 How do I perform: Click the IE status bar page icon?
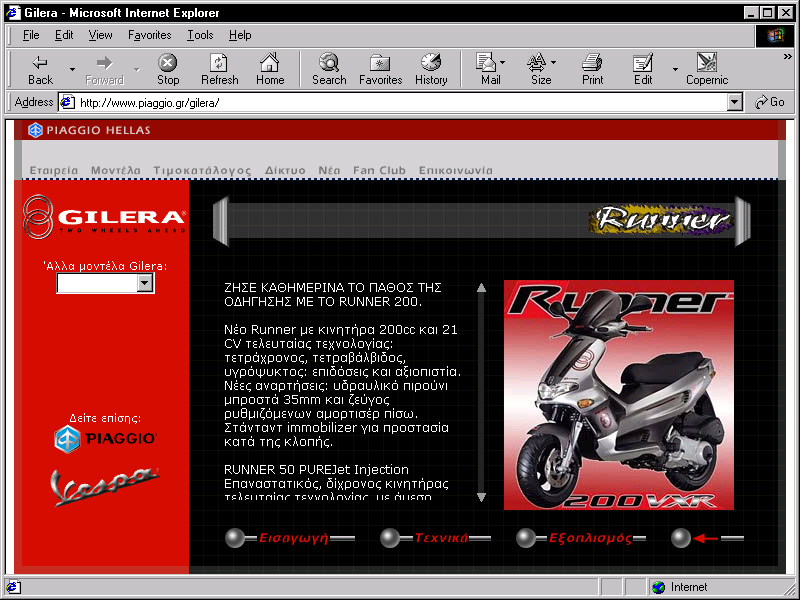[x=13, y=587]
